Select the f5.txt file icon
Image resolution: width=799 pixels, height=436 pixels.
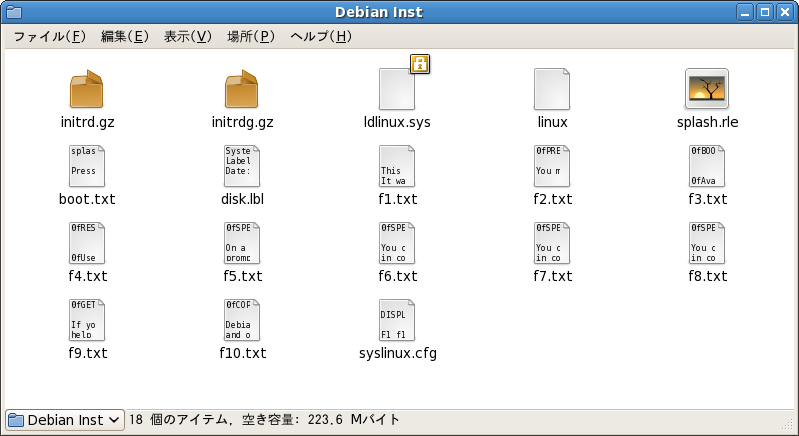click(x=242, y=243)
